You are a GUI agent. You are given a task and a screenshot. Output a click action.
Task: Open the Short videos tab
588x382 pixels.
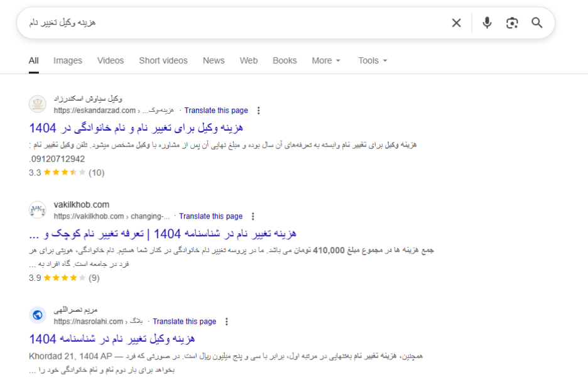(x=163, y=61)
